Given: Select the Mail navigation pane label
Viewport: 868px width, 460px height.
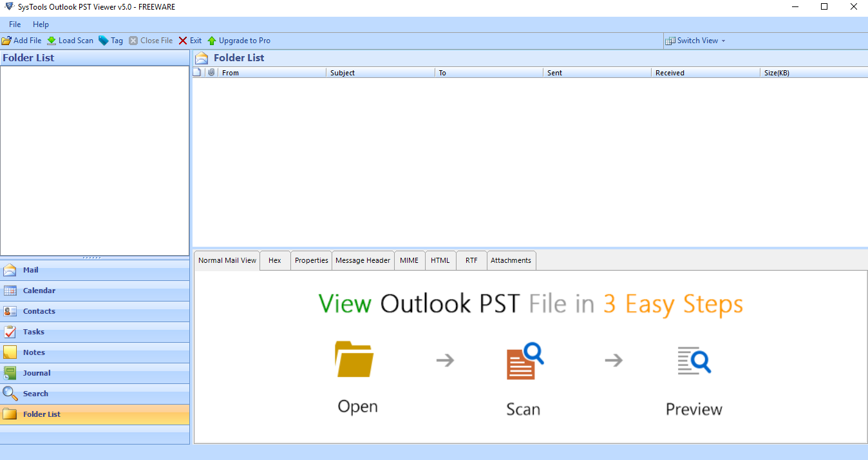Looking at the screenshot, I should pyautogui.click(x=31, y=270).
